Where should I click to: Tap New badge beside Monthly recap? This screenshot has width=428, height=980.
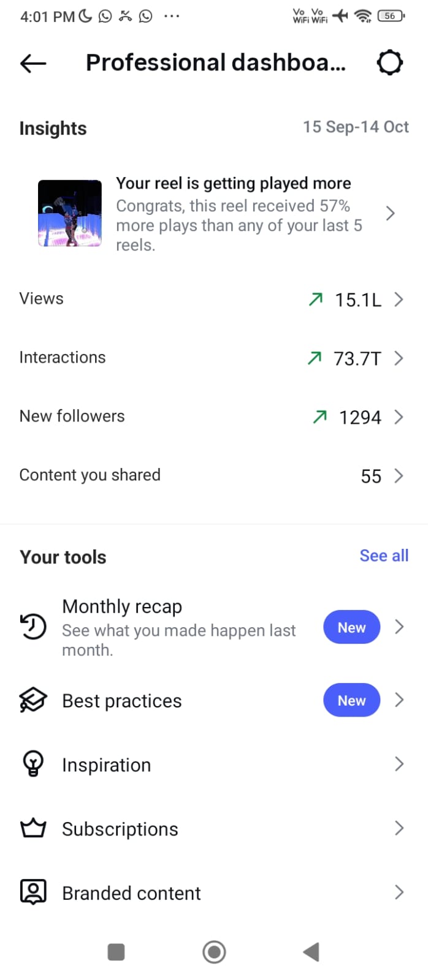pos(351,627)
